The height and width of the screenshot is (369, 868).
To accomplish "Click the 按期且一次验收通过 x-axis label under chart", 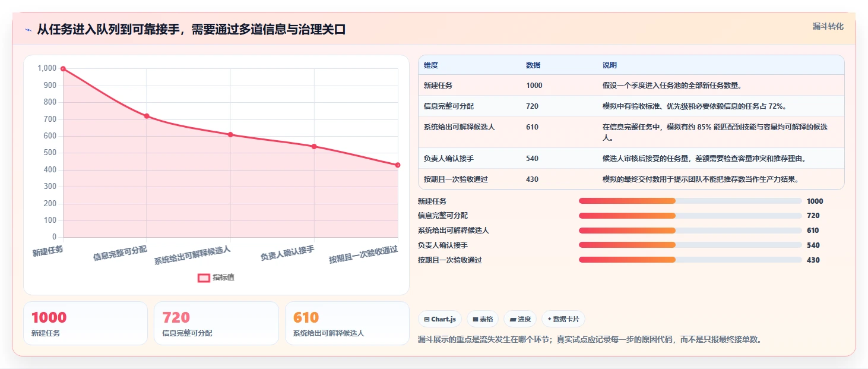I will pyautogui.click(x=363, y=254).
